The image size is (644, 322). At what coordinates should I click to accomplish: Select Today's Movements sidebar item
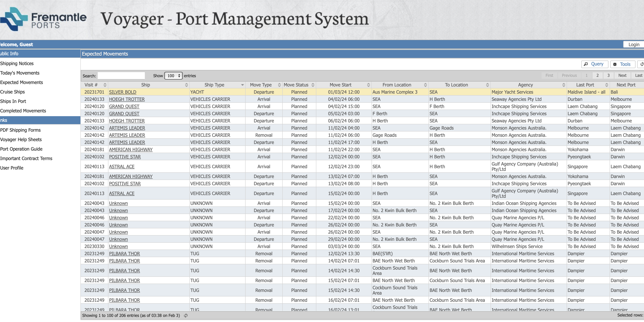point(20,73)
